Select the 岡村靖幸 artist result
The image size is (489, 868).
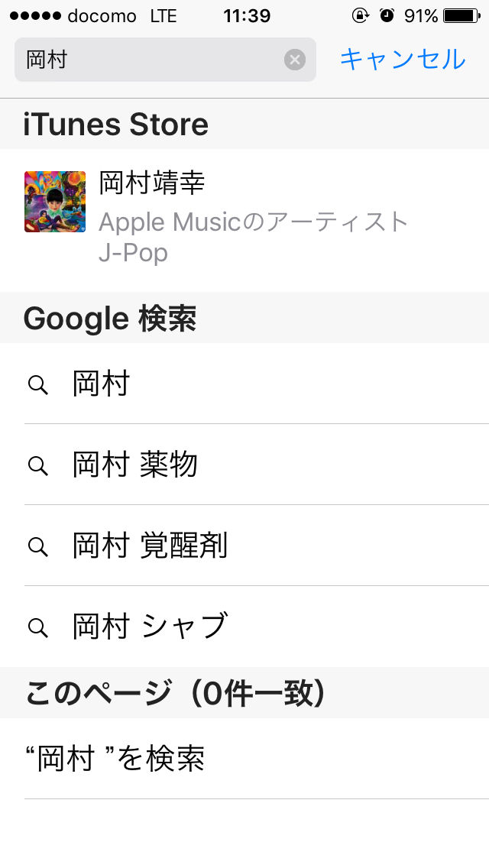point(244,220)
